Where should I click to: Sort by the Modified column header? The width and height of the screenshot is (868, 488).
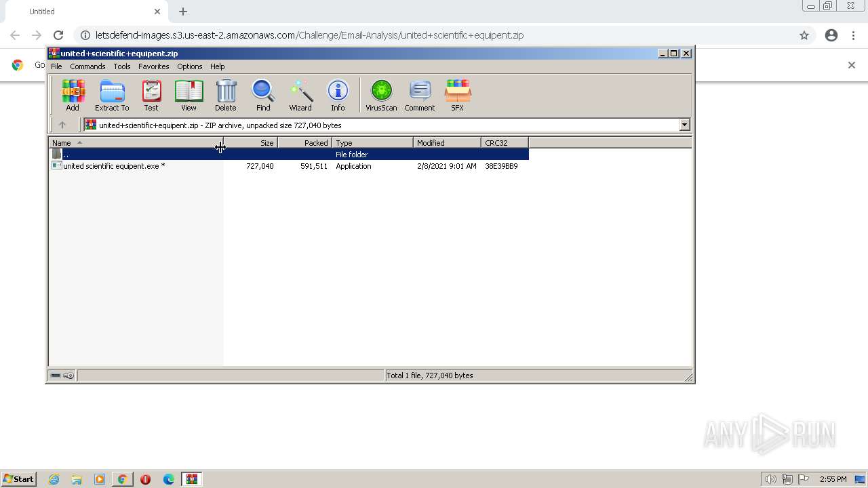click(x=448, y=143)
